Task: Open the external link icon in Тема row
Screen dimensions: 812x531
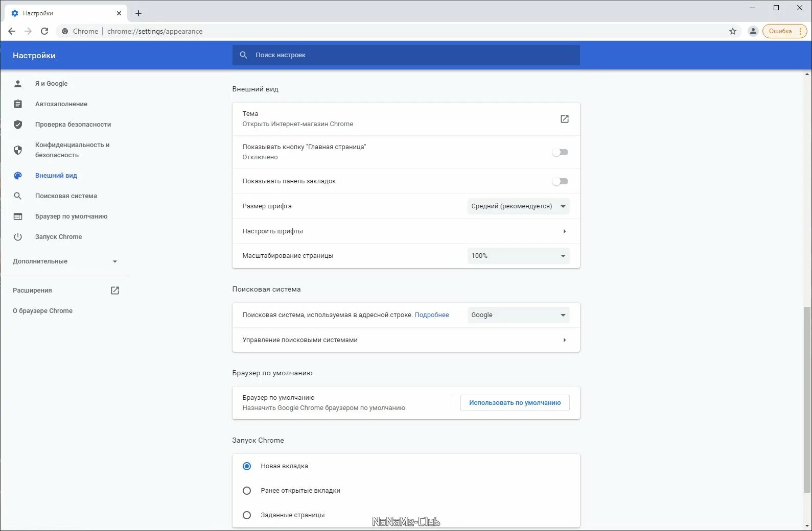Action: (565, 119)
